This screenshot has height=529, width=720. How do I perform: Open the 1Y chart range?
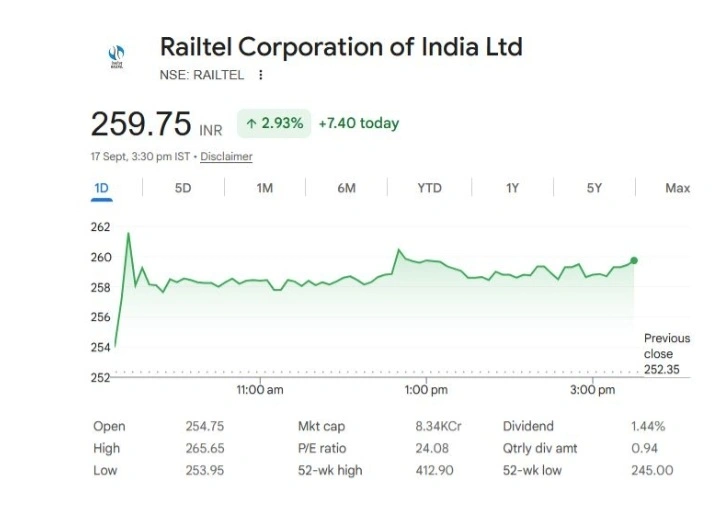click(512, 188)
